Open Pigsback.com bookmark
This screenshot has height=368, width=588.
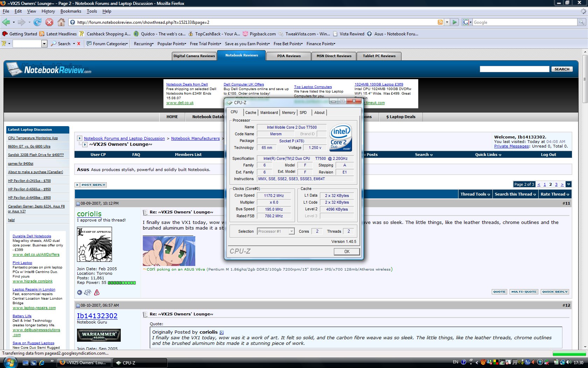pos(259,34)
